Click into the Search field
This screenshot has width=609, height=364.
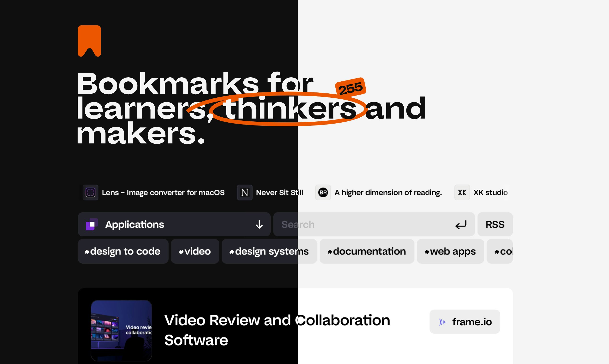(x=363, y=224)
